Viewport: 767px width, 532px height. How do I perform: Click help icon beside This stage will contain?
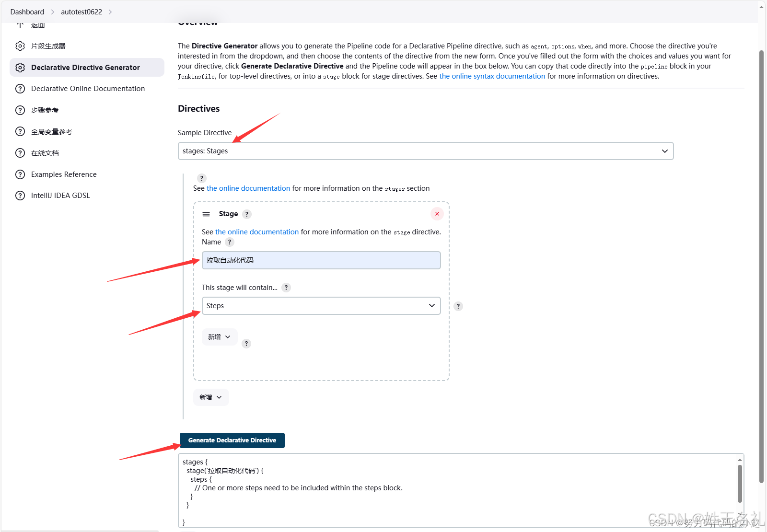[286, 288]
